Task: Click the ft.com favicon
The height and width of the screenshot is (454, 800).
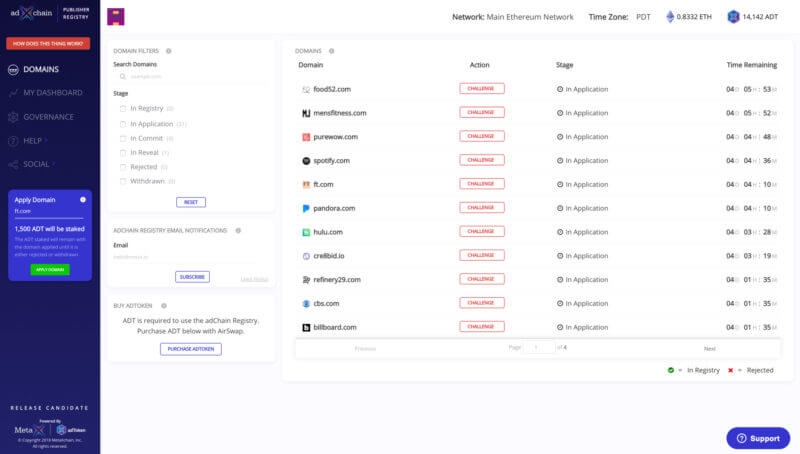Action: [x=306, y=185]
